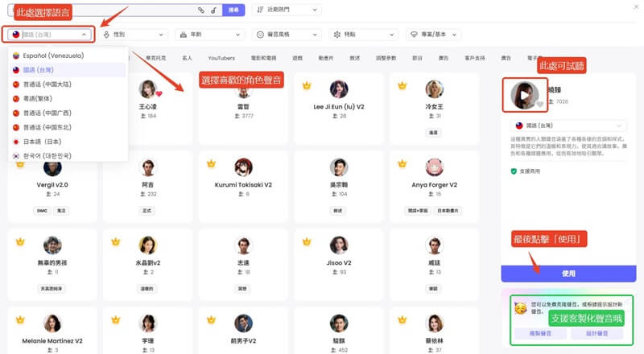644x354 pixels.
Task: Switch to the YouTubers category tab
Action: pyautogui.click(x=221, y=58)
